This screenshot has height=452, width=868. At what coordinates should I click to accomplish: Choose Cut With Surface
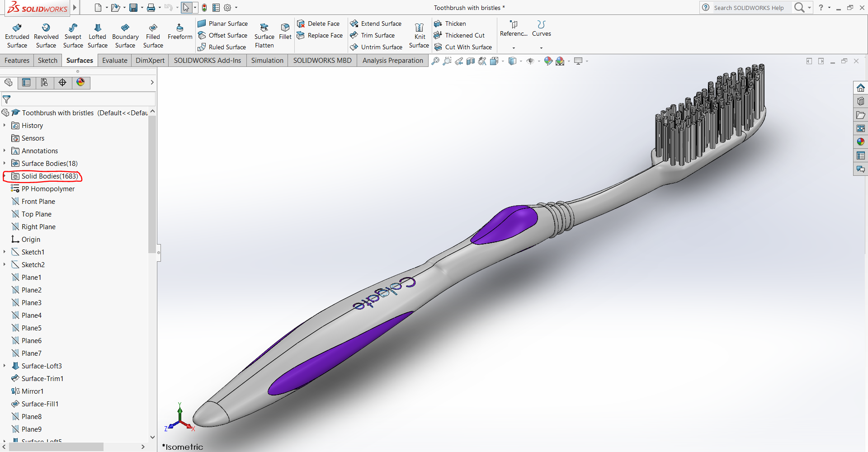point(463,47)
